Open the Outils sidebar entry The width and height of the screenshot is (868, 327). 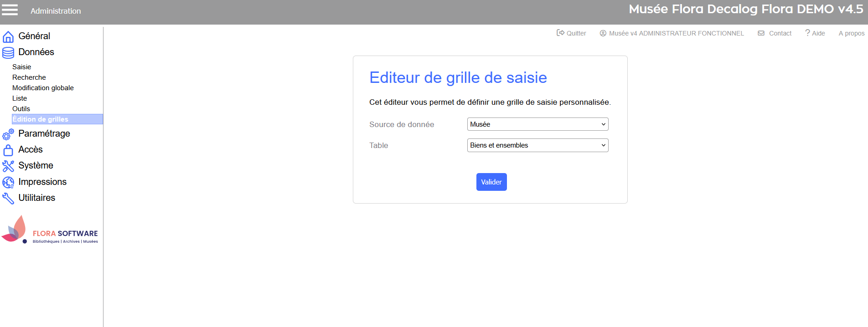[21, 109]
